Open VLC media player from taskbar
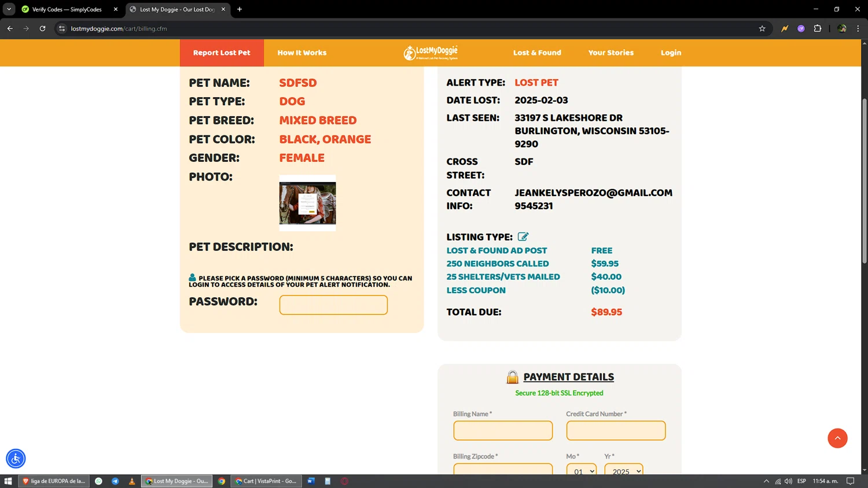Viewport: 868px width, 488px height. [132, 481]
